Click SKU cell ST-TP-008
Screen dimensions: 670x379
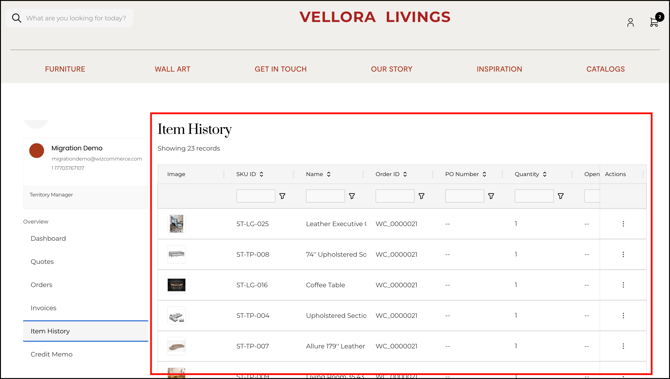tap(253, 254)
